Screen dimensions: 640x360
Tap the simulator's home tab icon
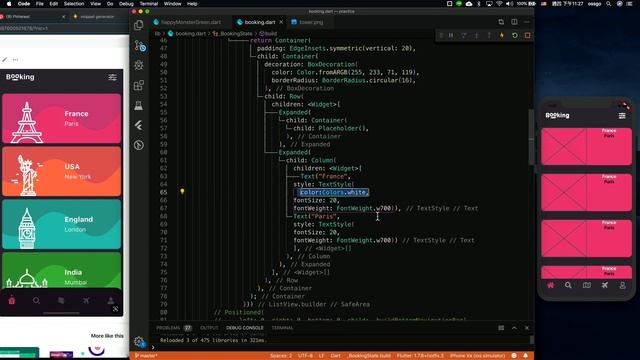551,285
